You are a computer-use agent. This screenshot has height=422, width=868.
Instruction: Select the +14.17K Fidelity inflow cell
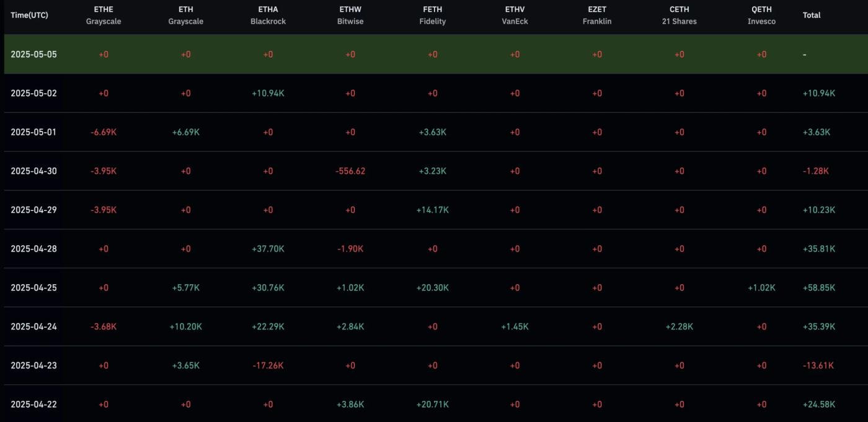(432, 210)
